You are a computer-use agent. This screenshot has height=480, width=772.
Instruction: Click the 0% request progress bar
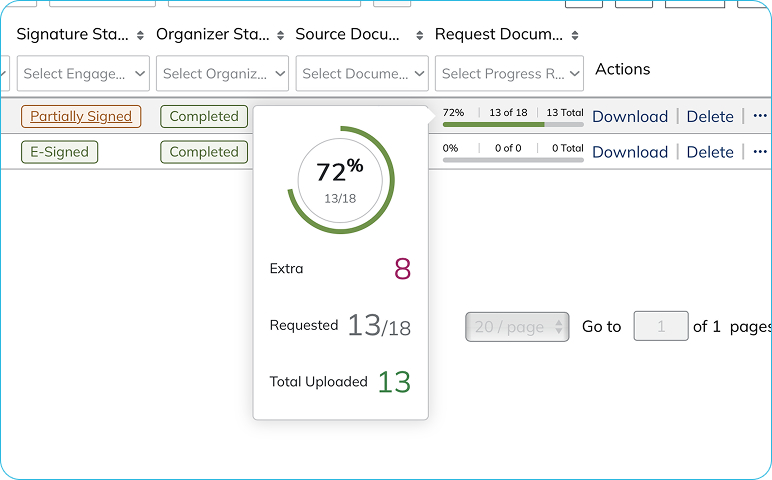coord(513,160)
